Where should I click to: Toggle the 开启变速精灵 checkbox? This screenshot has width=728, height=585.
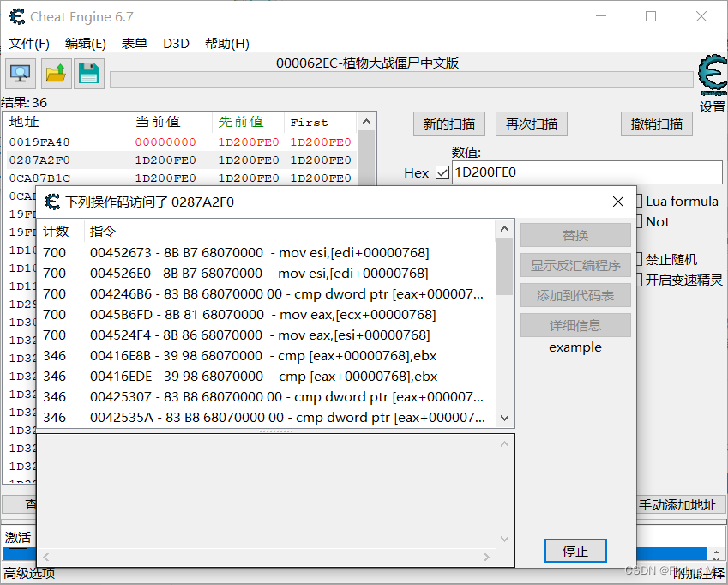coord(640,280)
